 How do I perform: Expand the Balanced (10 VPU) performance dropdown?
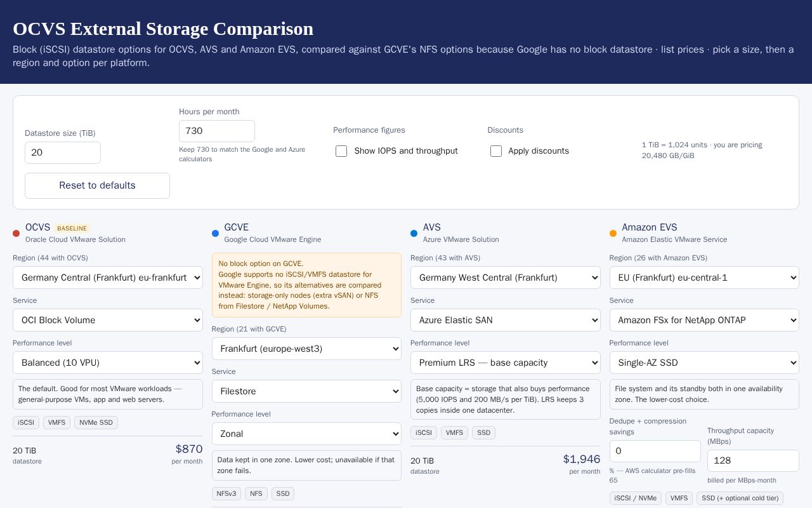[x=108, y=363]
